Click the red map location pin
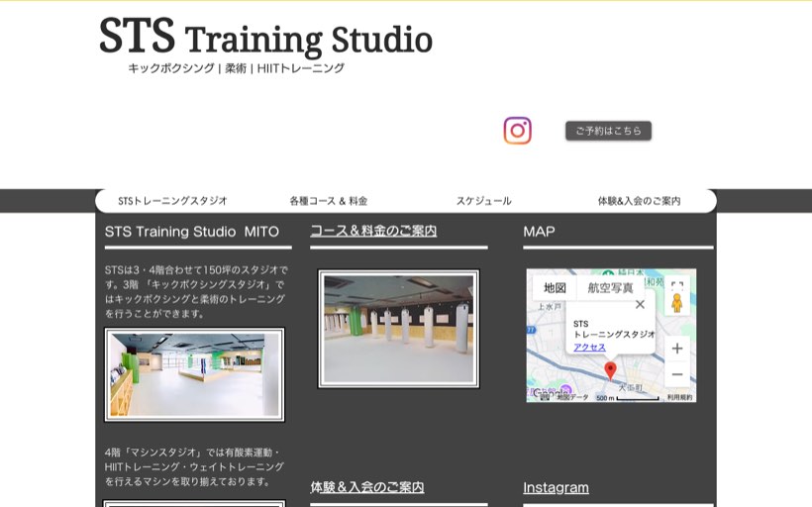 pyautogui.click(x=611, y=370)
